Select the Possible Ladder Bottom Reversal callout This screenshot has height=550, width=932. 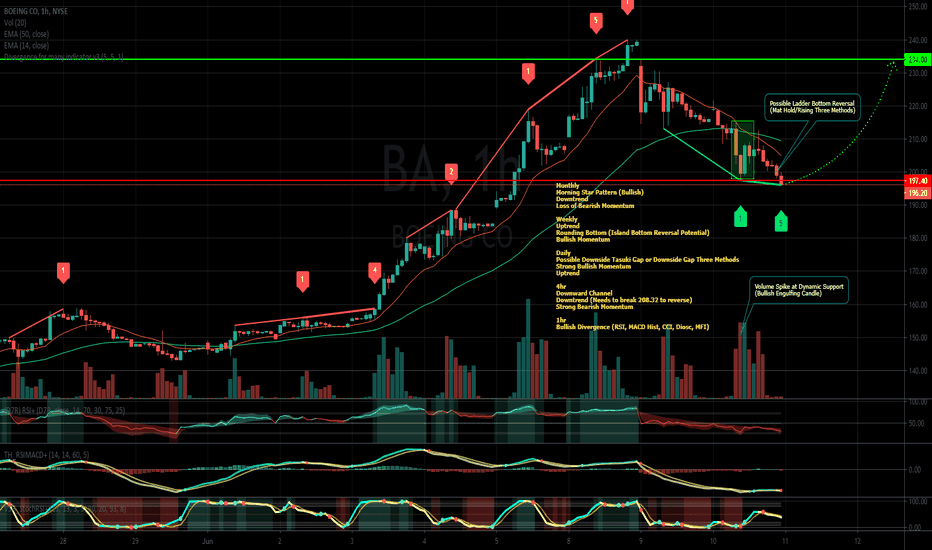[x=812, y=107]
